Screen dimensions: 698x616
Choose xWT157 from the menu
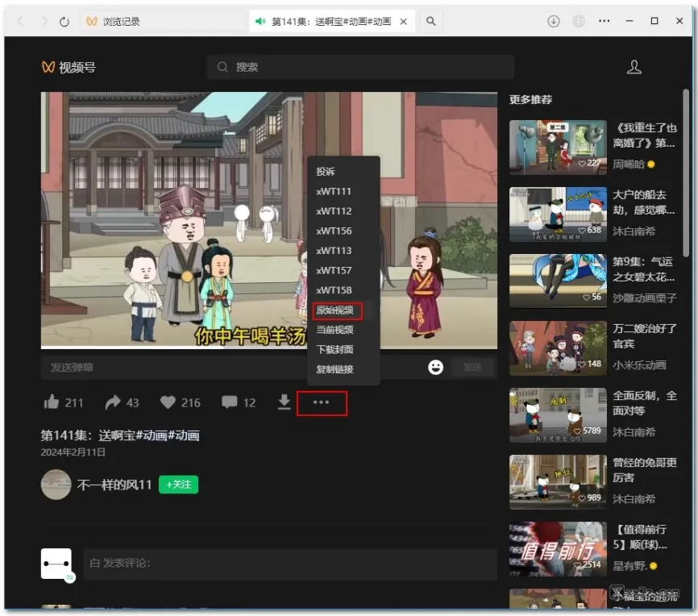(343, 270)
